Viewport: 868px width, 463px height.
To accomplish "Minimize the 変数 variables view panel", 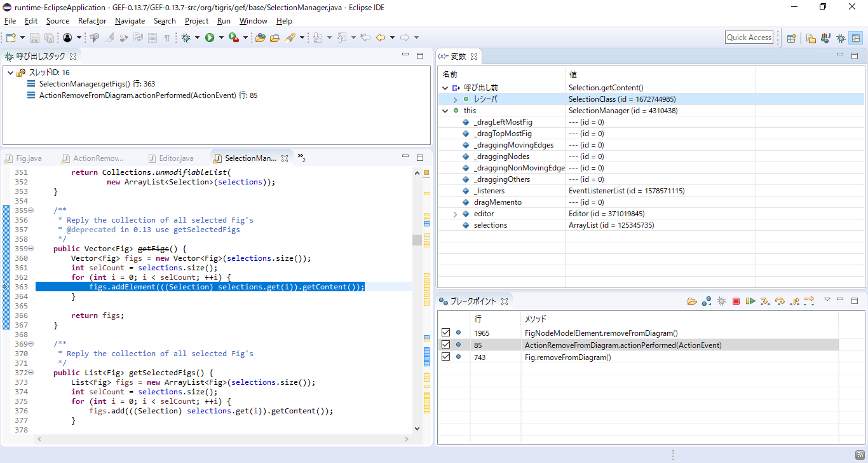I will click(839, 55).
